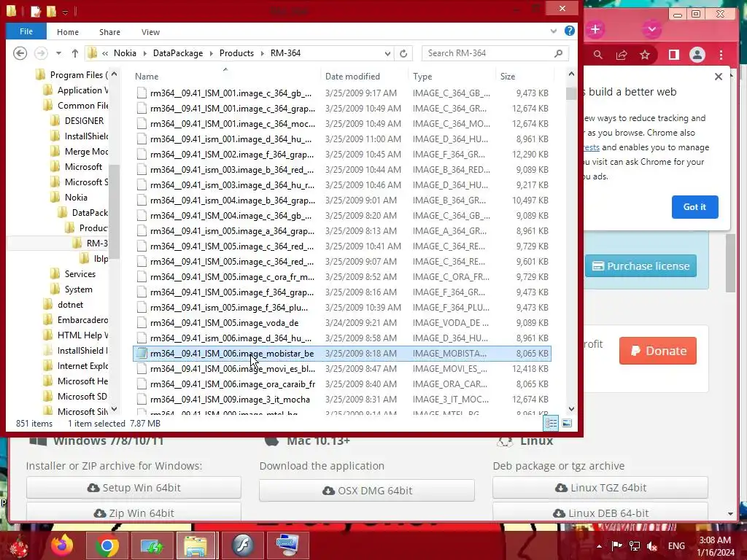Open Flash player taskbar icon

point(243,545)
